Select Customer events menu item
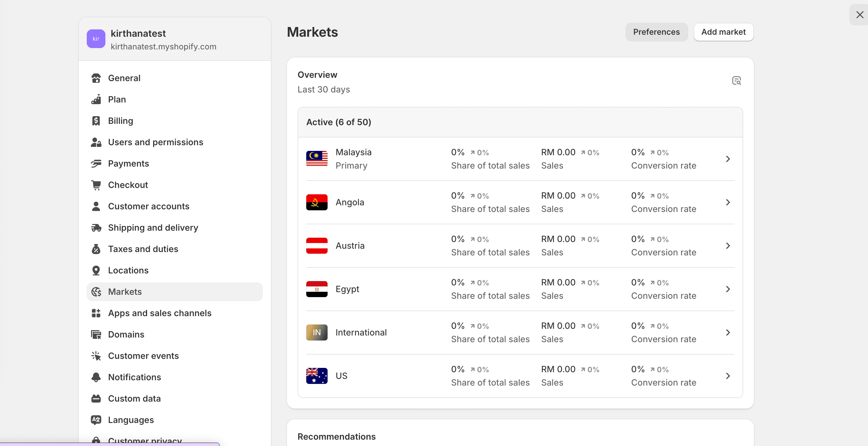The image size is (868, 446). coord(174,356)
